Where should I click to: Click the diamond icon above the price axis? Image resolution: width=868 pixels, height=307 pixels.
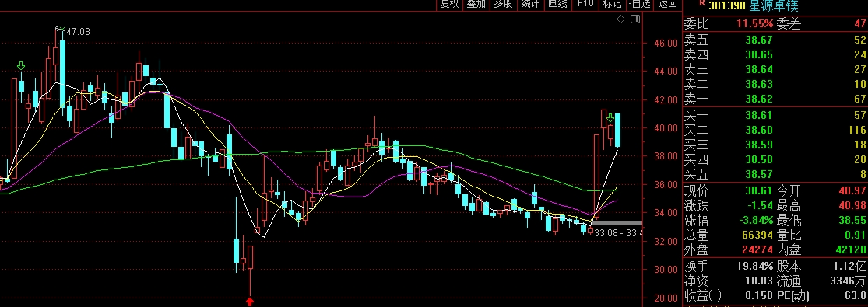coord(621,20)
